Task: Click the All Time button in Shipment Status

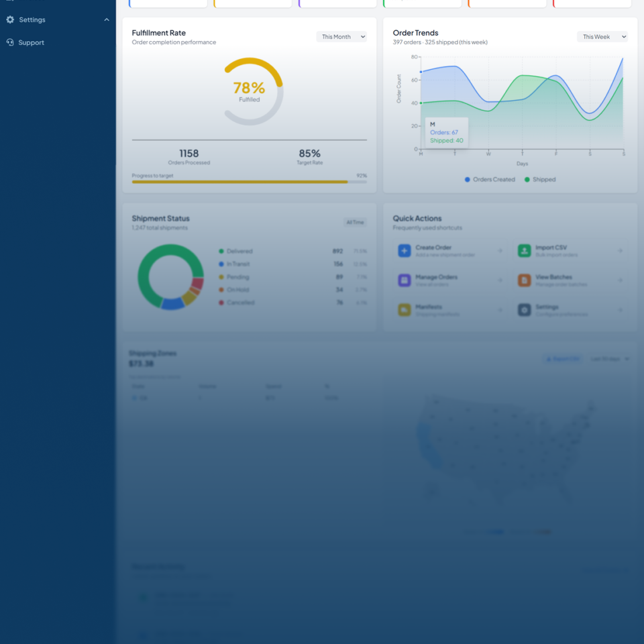Action: click(355, 222)
